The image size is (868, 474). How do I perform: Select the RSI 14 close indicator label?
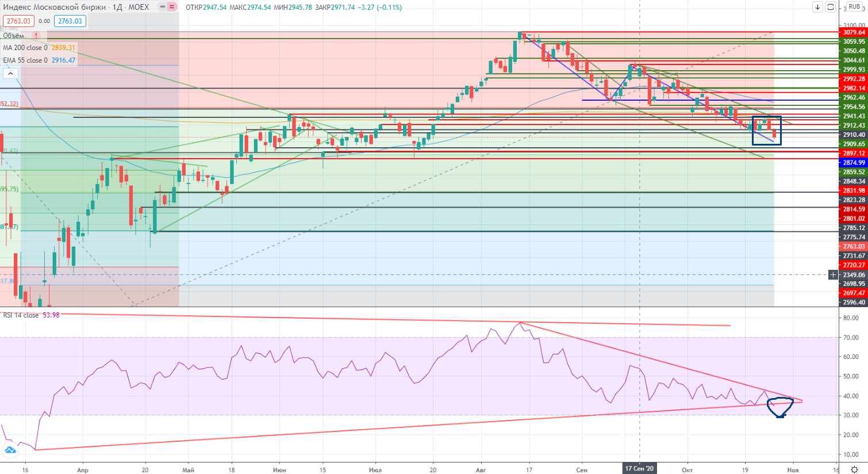pos(21,315)
